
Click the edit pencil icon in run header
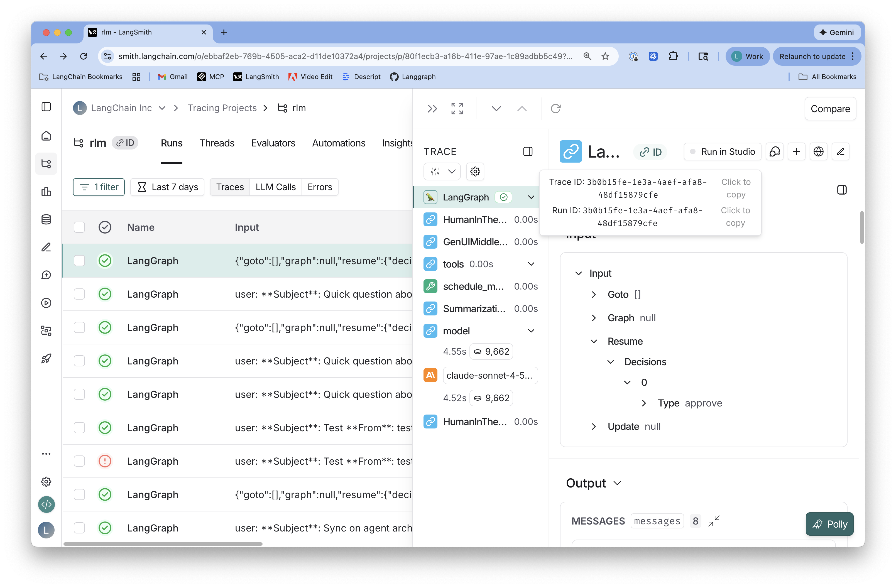point(840,152)
